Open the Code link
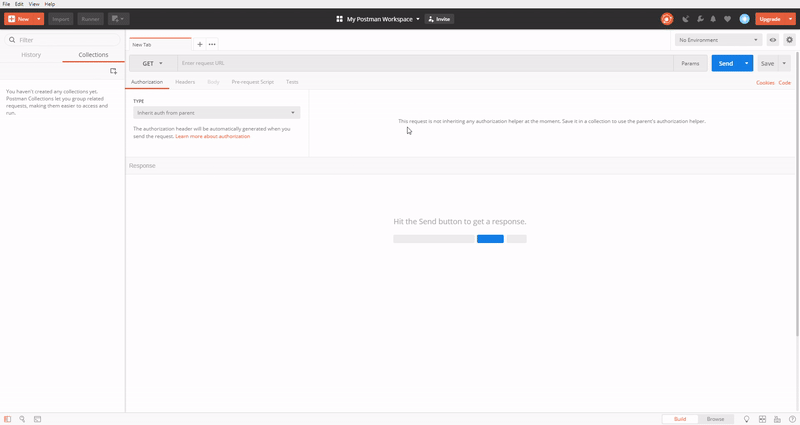This screenshot has width=800, height=425. coord(785,83)
